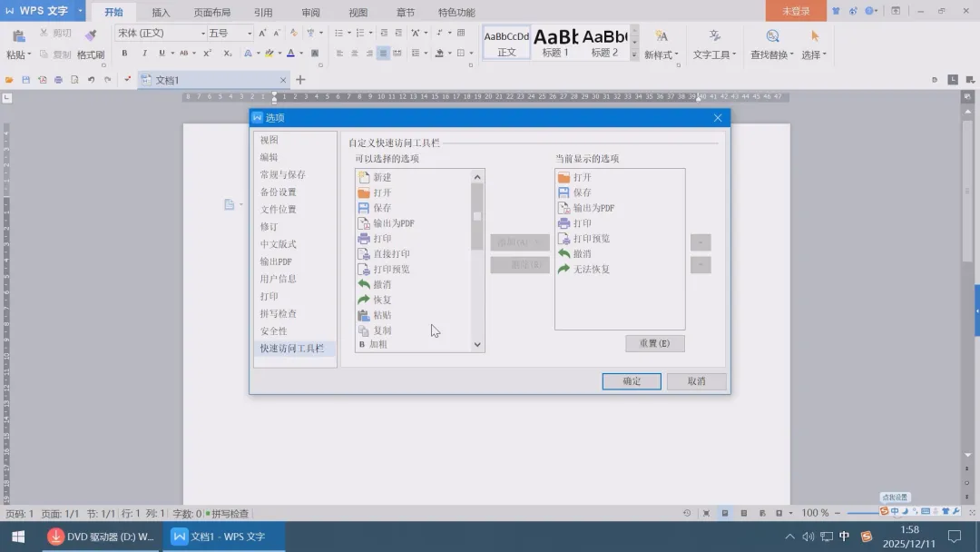Click the New Style icon
980x552 pixels.
(661, 35)
